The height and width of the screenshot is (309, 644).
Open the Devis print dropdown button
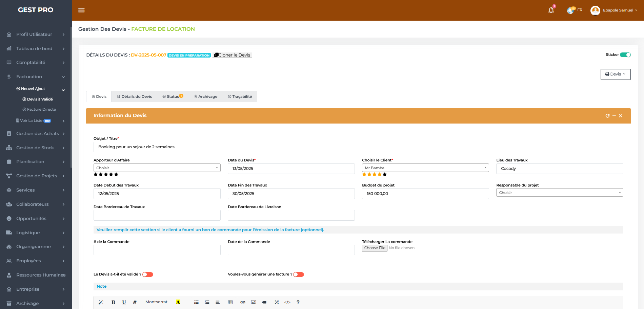tap(616, 74)
